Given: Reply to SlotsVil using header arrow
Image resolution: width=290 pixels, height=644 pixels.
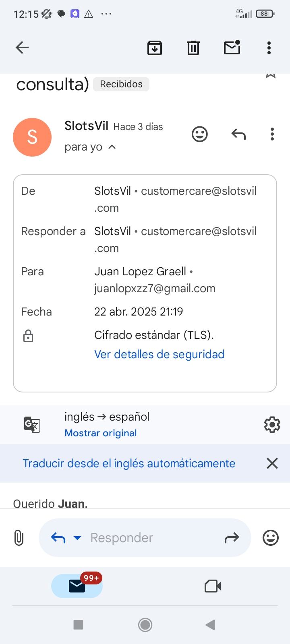Looking at the screenshot, I should click(238, 134).
